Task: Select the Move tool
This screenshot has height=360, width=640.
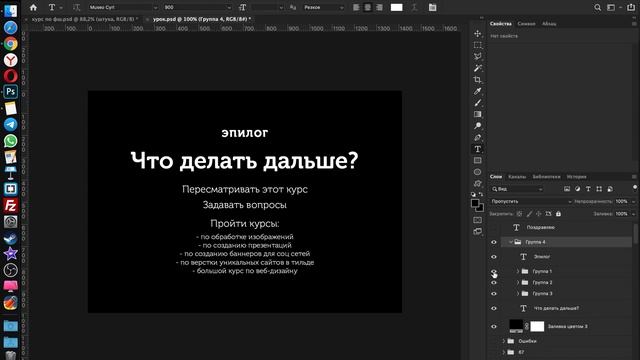Action: (478, 33)
